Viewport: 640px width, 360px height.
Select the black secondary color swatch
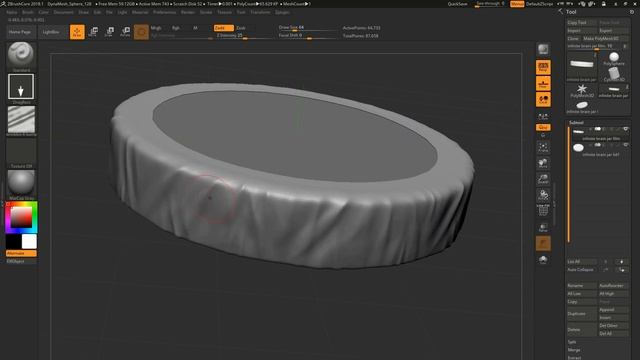pos(13,241)
